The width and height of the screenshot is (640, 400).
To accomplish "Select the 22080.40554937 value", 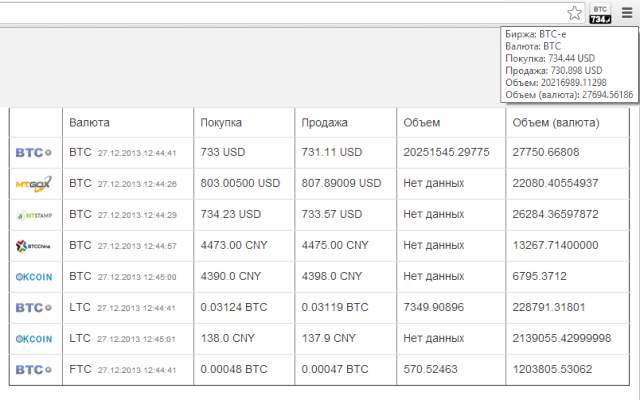I will [x=555, y=183].
